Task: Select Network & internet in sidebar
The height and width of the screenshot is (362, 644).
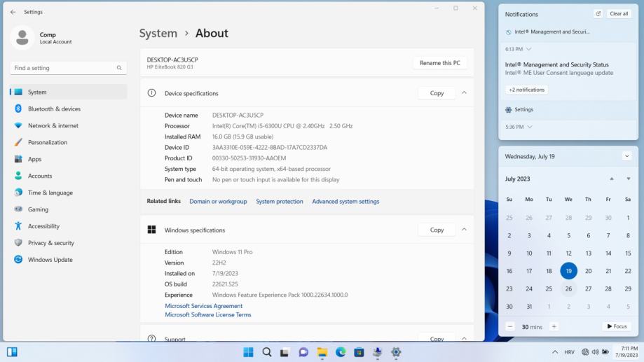Action: point(53,125)
